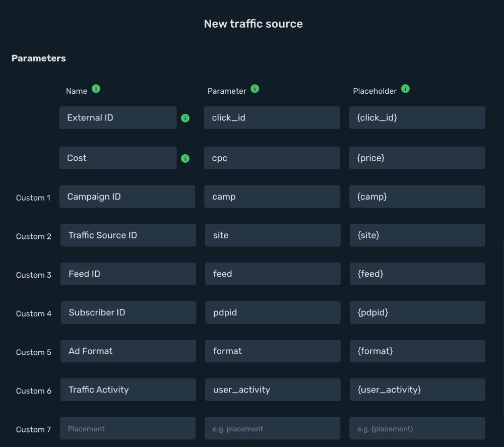Edit the {format} placeholder field
This screenshot has height=447, width=504.
(417, 351)
